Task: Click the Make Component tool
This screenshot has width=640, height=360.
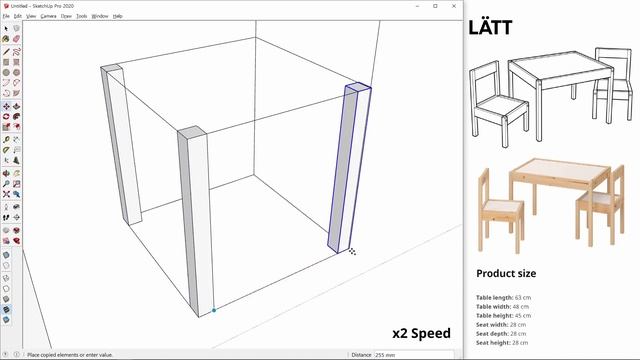Action: [x=16, y=29]
